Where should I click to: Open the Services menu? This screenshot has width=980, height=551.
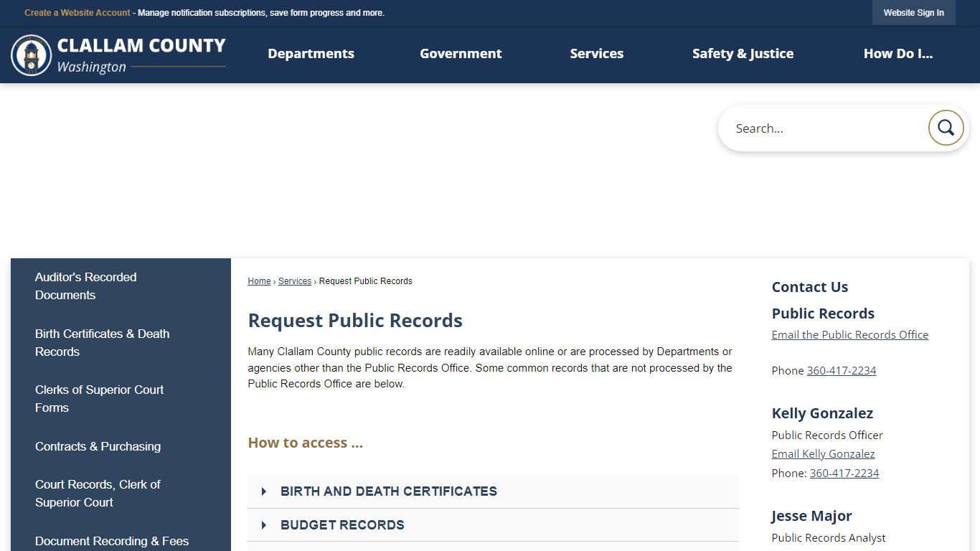point(596,53)
